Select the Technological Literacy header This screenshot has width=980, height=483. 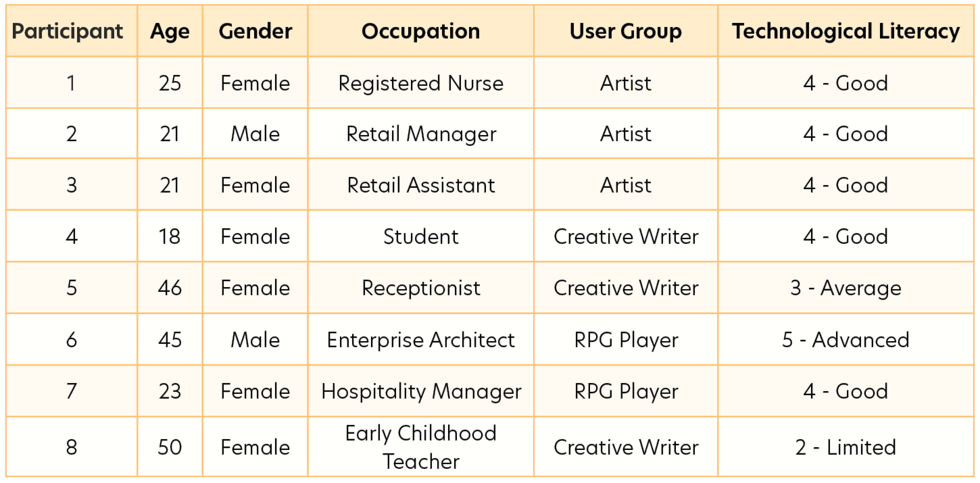(x=846, y=31)
